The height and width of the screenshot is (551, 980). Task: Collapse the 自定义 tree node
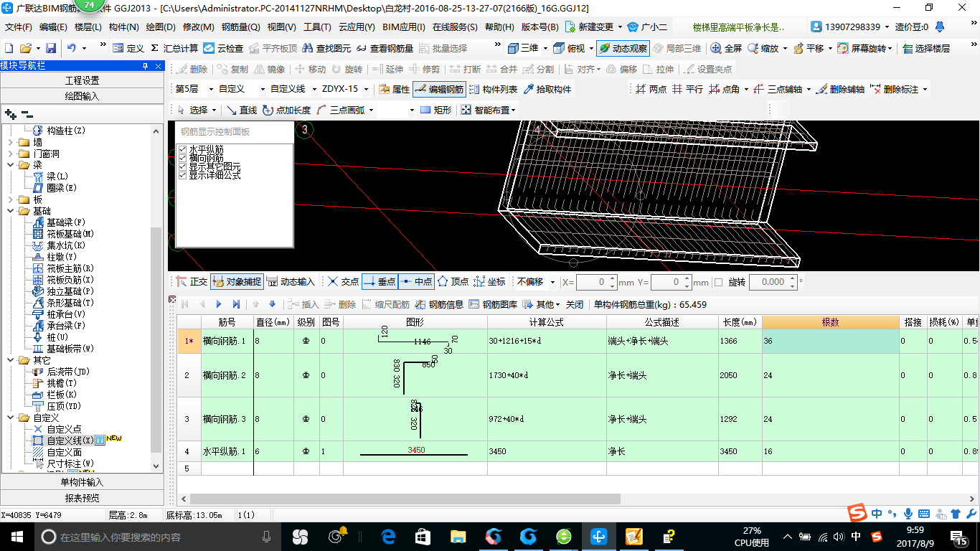pos(10,418)
